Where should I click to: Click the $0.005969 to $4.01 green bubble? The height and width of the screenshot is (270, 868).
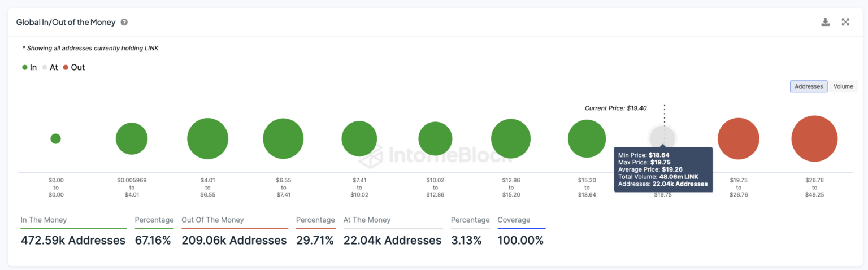tap(132, 138)
